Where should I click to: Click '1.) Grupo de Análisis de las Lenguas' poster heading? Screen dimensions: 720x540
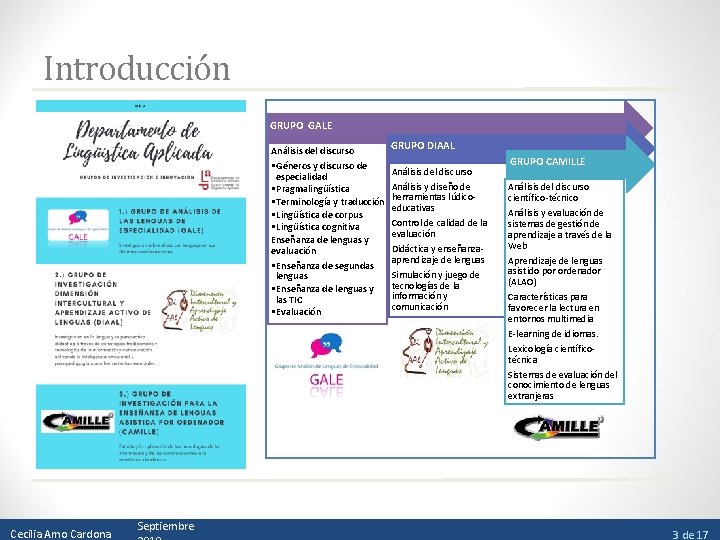(x=170, y=221)
